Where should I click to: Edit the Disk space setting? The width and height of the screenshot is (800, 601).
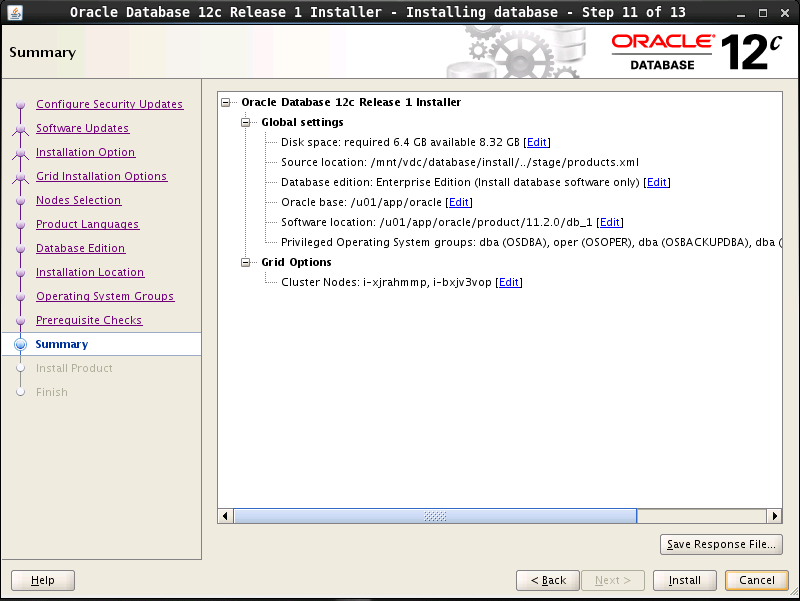pos(537,142)
